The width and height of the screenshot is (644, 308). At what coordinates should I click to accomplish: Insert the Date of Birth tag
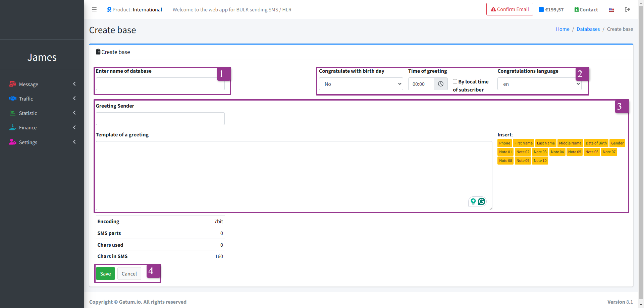[x=596, y=143]
